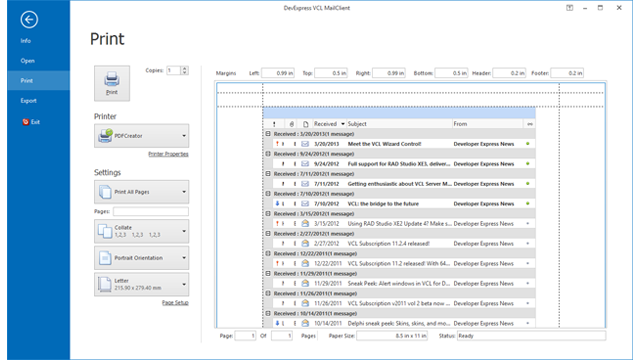Viewport: 640px width, 360px height.
Task: Collapse the Received 7/10/2012 group
Action: tap(268, 194)
